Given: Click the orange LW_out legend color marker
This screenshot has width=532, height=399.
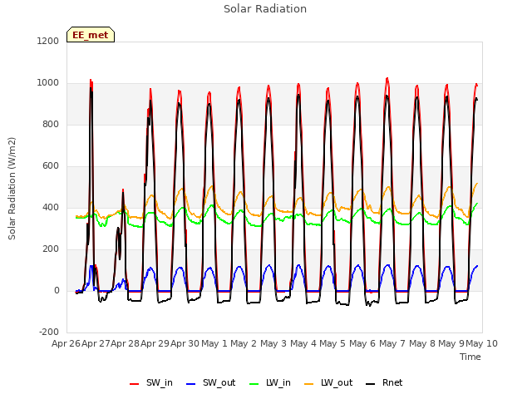Looking at the screenshot, I should tap(309, 384).
